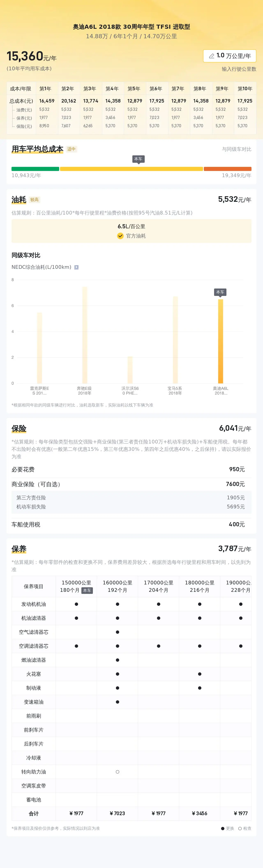Click the 6.5L/百公里 fuel value

tap(131, 226)
